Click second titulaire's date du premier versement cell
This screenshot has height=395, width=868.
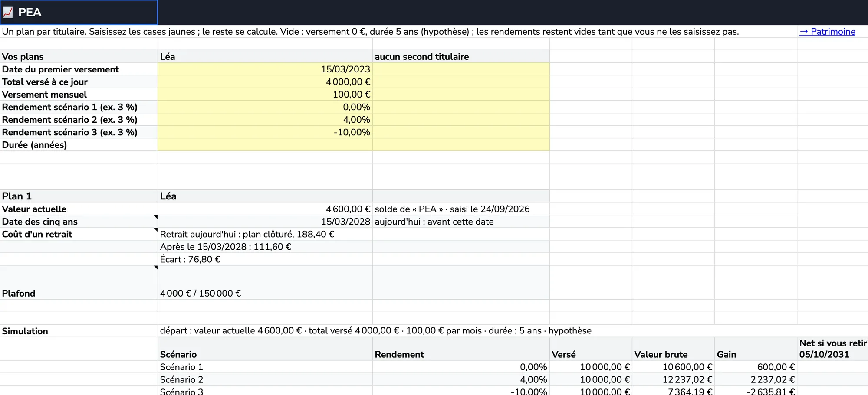(x=461, y=69)
